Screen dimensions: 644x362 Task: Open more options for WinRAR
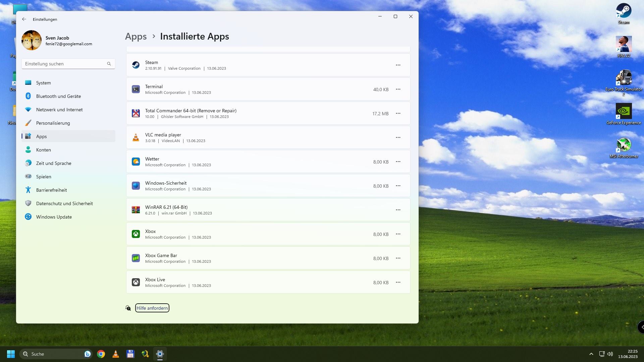[398, 210]
